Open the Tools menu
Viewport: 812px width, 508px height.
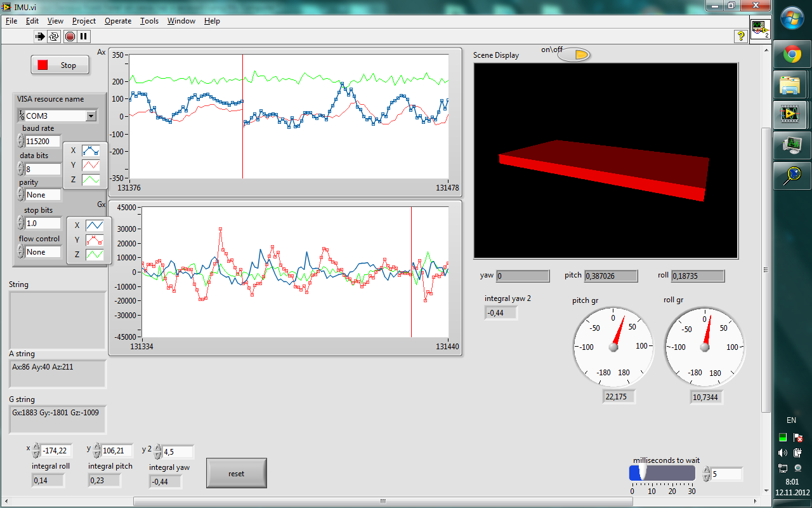(x=149, y=21)
